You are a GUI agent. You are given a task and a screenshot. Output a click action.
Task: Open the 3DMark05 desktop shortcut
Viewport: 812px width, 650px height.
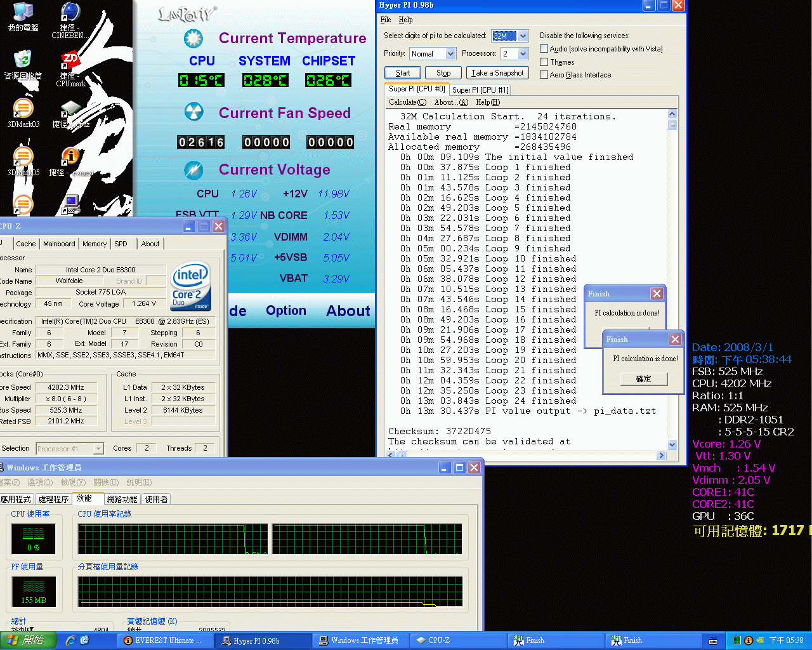[23, 161]
